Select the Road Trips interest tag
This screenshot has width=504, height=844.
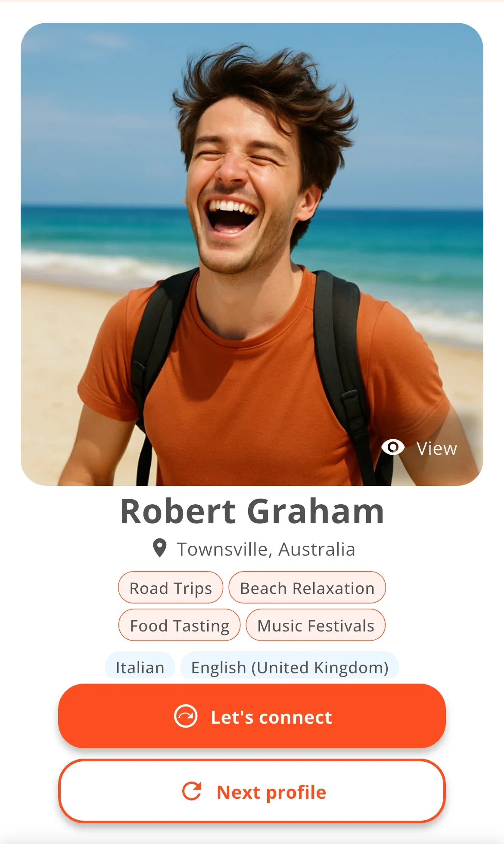[171, 588]
